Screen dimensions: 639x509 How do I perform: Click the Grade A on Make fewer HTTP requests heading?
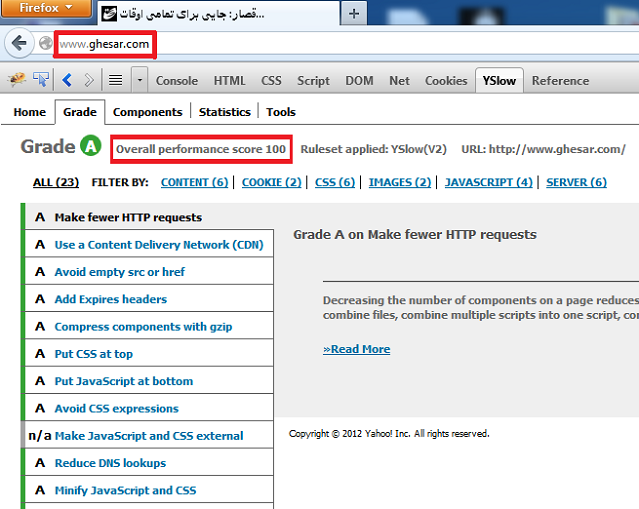415,235
